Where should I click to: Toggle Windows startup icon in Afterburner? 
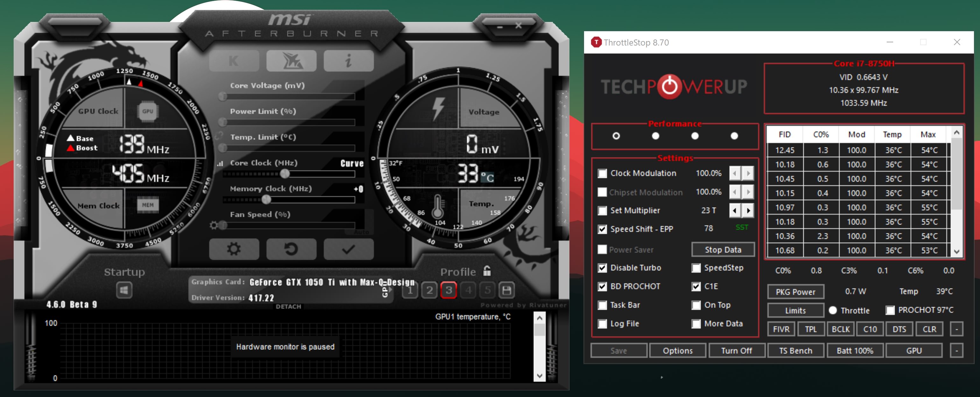pyautogui.click(x=124, y=291)
